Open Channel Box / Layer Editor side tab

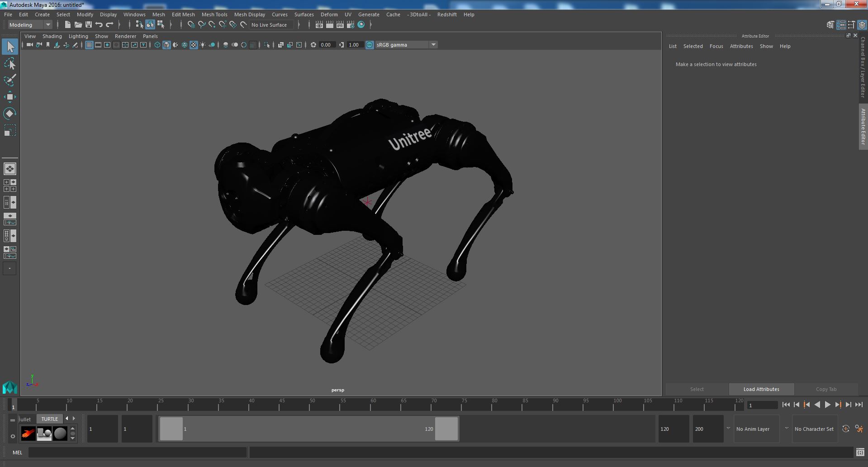tap(863, 67)
